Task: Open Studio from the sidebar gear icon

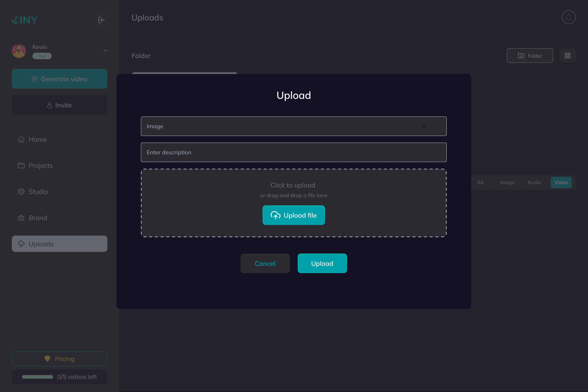Action: click(x=21, y=192)
